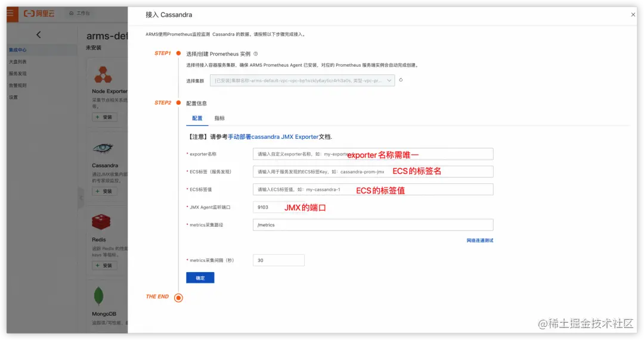
Task: Click the Node Exporter orange hexagon icon
Action: (x=103, y=74)
